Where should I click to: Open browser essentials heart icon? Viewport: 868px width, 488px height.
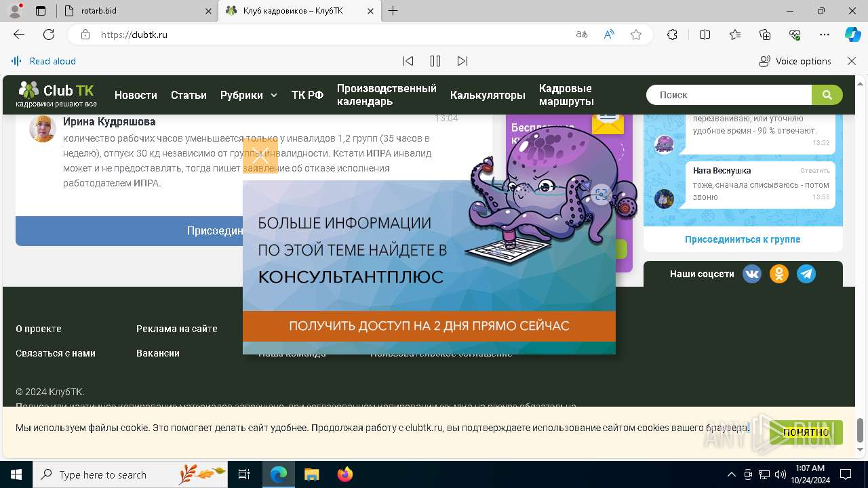point(795,35)
